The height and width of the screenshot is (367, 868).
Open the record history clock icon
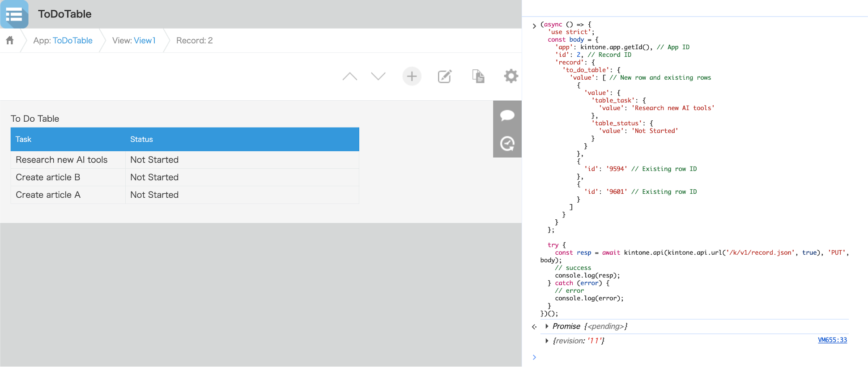[507, 144]
